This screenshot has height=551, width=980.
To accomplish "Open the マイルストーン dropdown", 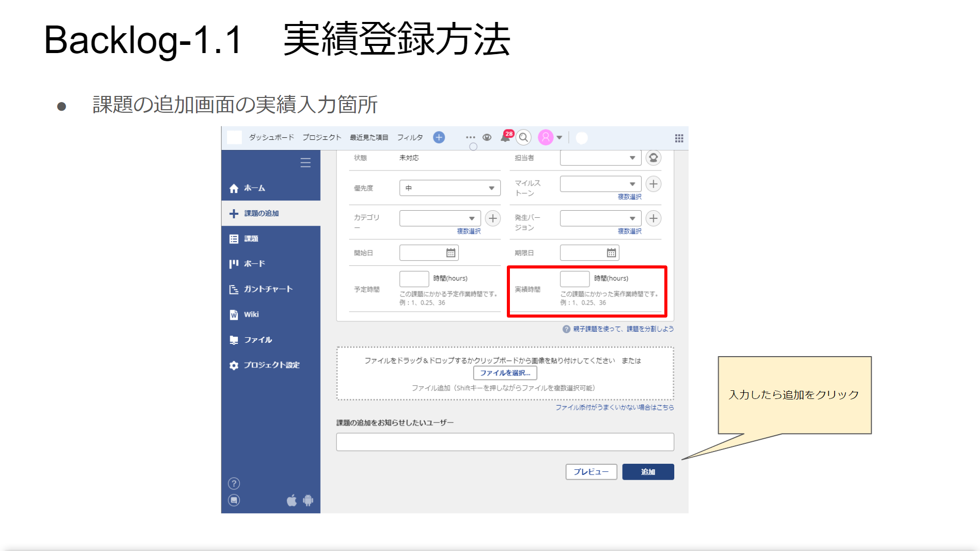I will pyautogui.click(x=600, y=184).
